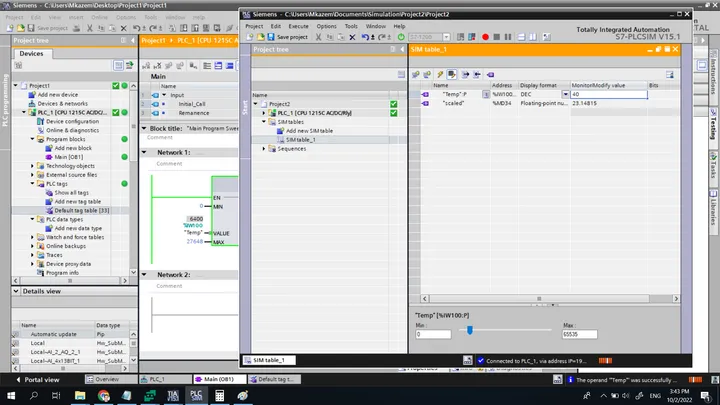Click Add new SIM table
720x405 pixels.
(309, 131)
